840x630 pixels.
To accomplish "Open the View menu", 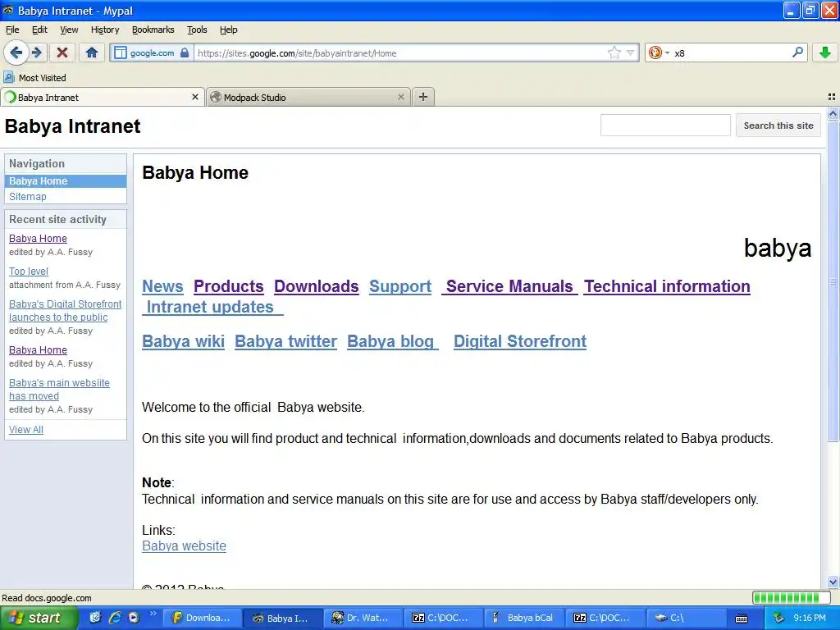I will tap(69, 30).
